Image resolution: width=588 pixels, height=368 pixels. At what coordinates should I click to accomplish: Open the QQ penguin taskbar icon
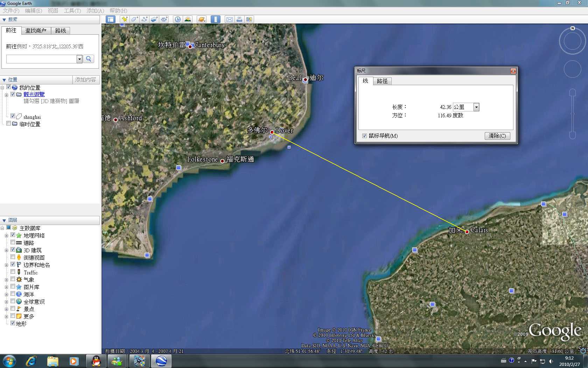pyautogui.click(x=96, y=361)
